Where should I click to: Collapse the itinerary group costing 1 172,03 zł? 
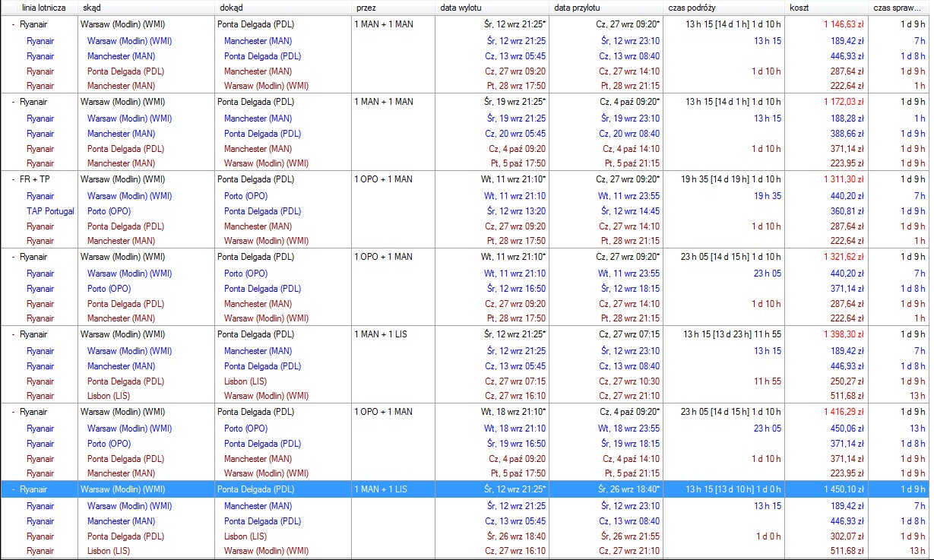pyautogui.click(x=13, y=102)
